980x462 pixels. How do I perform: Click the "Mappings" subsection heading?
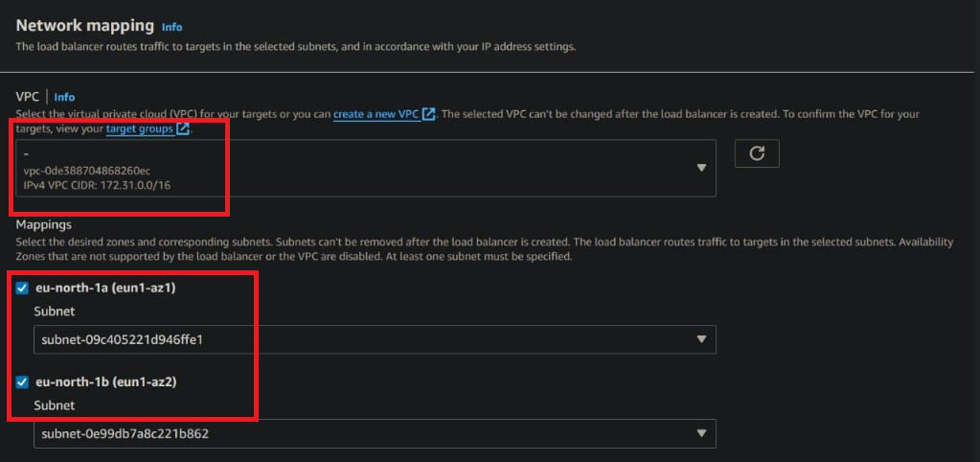(43, 223)
